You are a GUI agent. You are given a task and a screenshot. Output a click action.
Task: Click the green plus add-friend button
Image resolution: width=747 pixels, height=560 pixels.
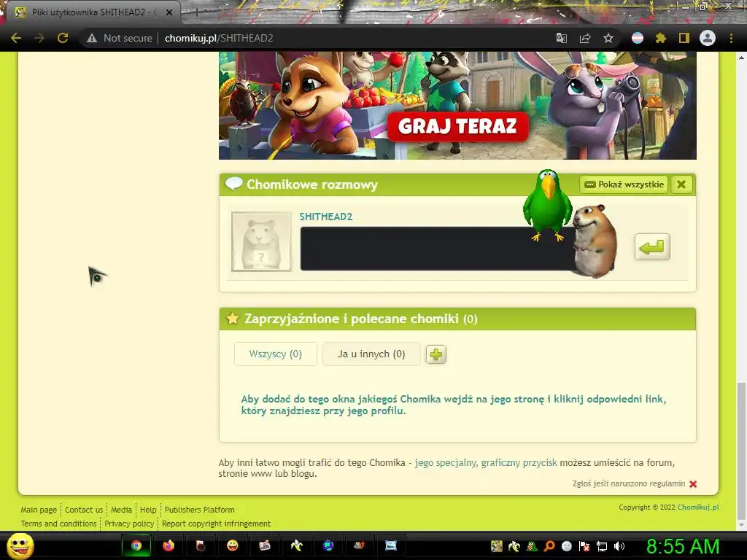[436, 354]
